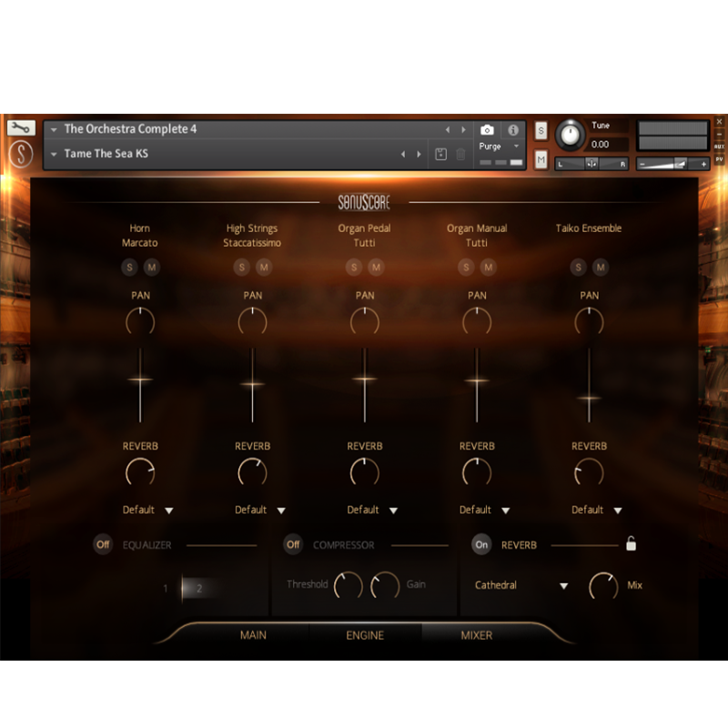
Task: Mute the High Strings Staccatissimo channel
Action: click(264, 268)
